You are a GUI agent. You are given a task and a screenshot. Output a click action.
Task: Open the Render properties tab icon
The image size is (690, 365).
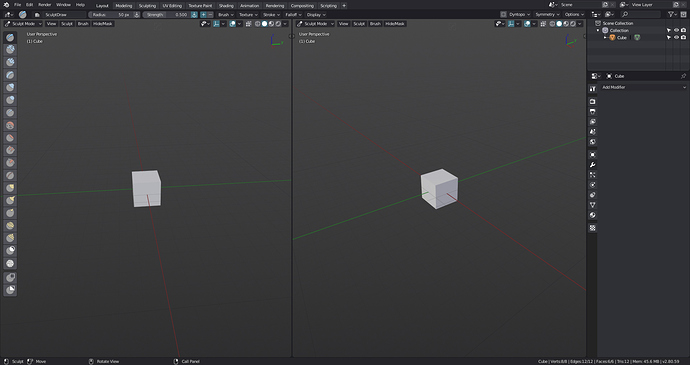593,101
